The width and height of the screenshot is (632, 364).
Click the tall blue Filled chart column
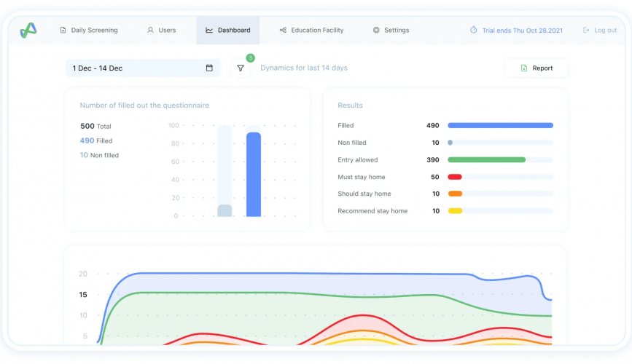254,174
